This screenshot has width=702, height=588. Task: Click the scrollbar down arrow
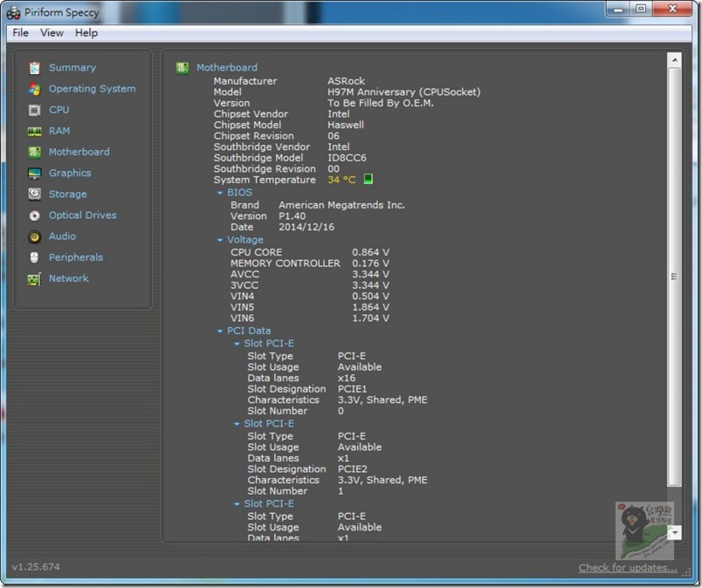click(x=674, y=532)
